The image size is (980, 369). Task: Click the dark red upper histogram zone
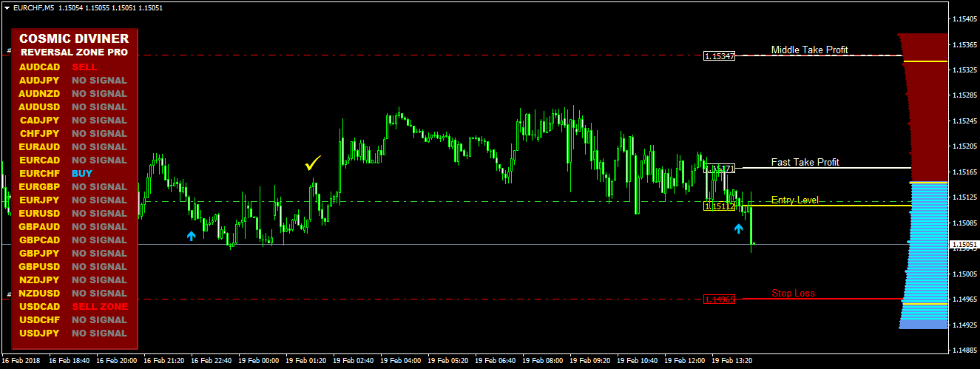click(926, 107)
